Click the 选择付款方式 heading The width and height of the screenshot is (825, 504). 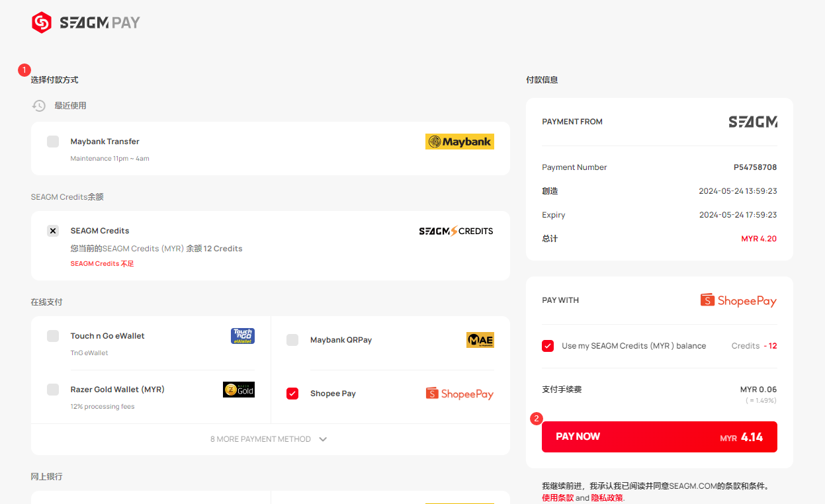click(54, 80)
